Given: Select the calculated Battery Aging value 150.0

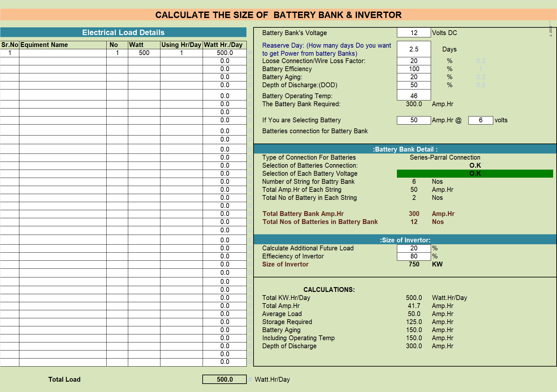Looking at the screenshot, I should tap(414, 330).
